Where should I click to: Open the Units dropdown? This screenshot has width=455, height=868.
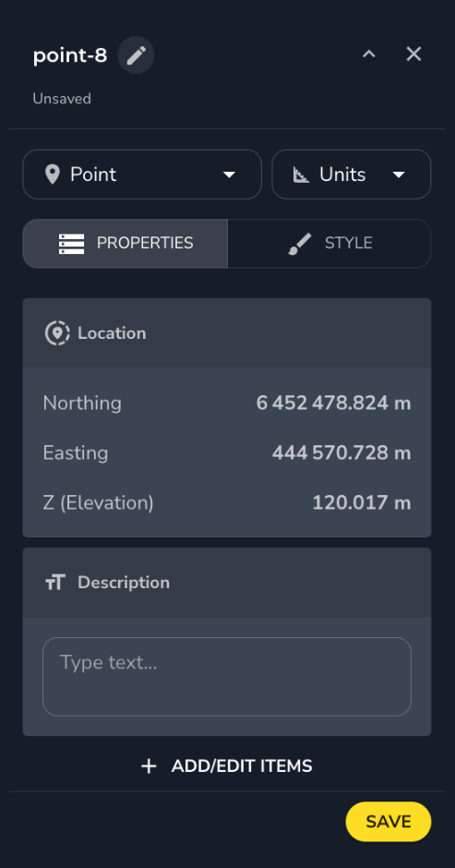pos(352,175)
